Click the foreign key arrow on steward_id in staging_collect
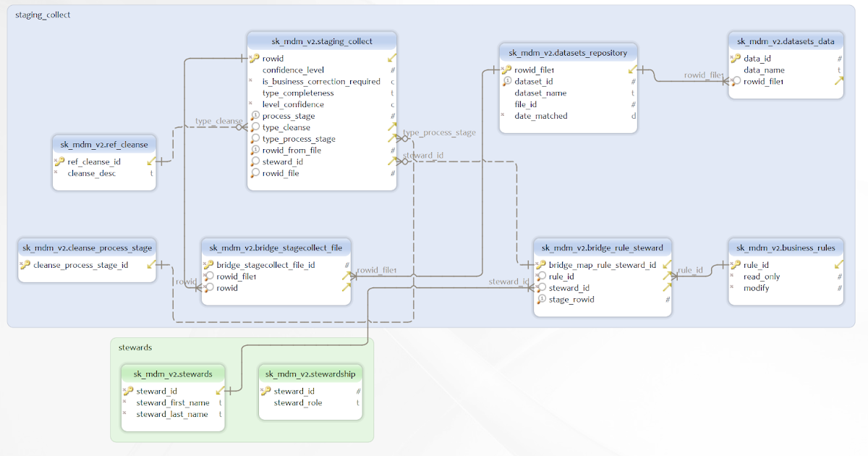Screen dimensions: 868x456 pos(391,161)
